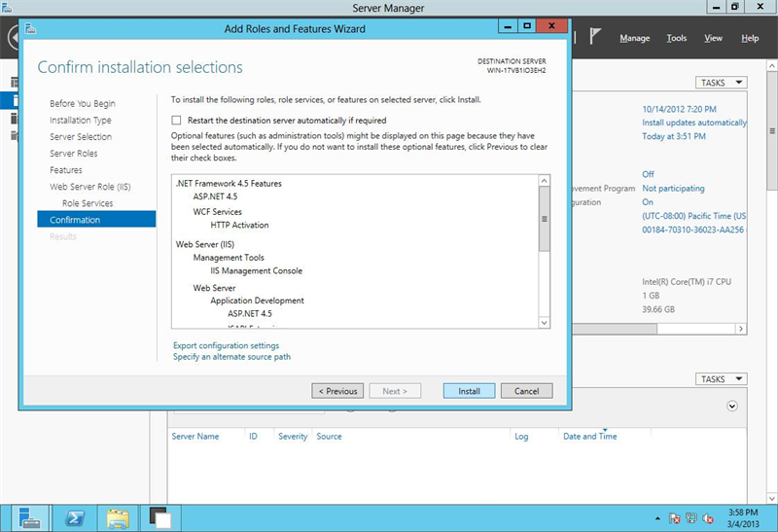Sort by Source column

[329, 437]
